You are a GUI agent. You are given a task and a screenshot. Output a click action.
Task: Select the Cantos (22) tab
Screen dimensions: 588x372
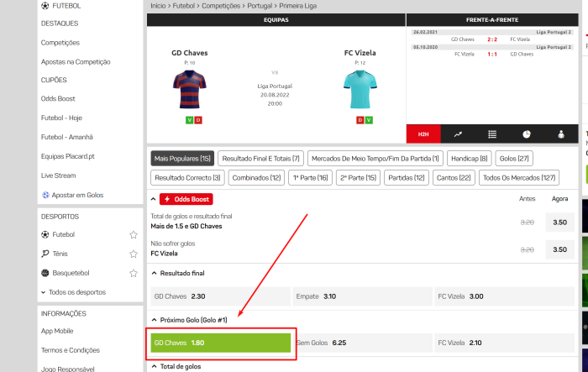tap(454, 178)
